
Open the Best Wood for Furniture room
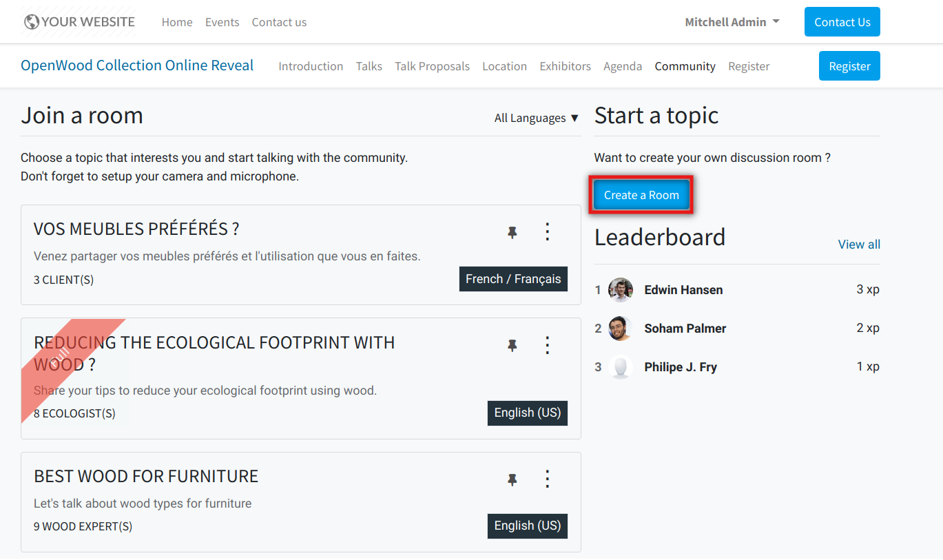pyautogui.click(x=146, y=476)
